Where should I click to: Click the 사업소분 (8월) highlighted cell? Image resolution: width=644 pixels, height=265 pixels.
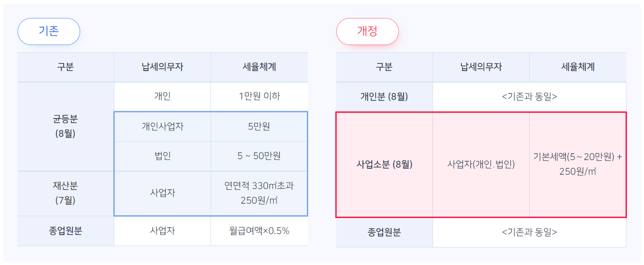(384, 164)
